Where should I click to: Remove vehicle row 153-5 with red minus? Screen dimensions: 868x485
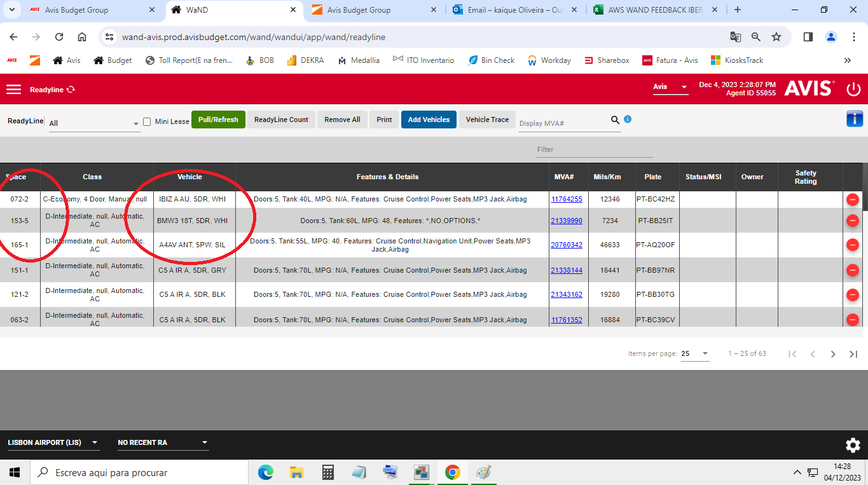tap(853, 221)
